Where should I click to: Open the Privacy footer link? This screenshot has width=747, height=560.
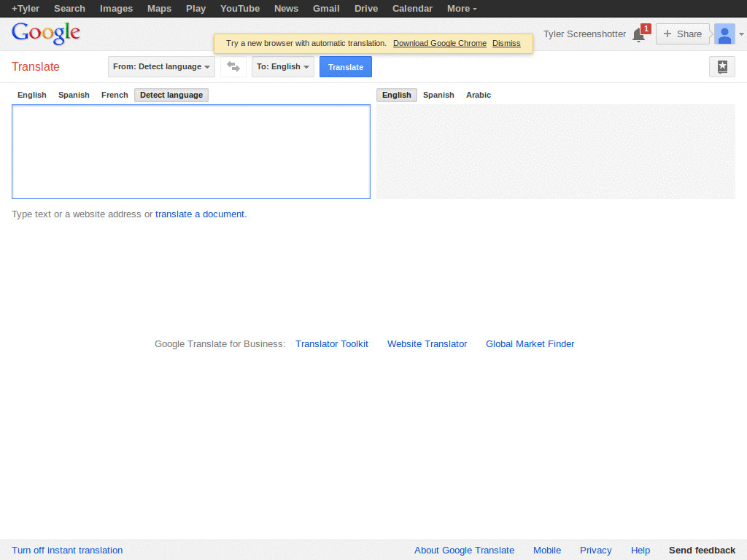pyautogui.click(x=596, y=550)
